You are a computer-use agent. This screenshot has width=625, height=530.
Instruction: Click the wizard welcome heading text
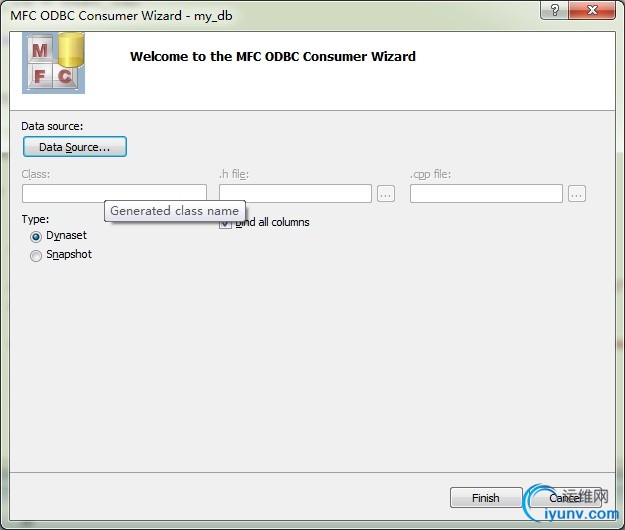coord(273,56)
